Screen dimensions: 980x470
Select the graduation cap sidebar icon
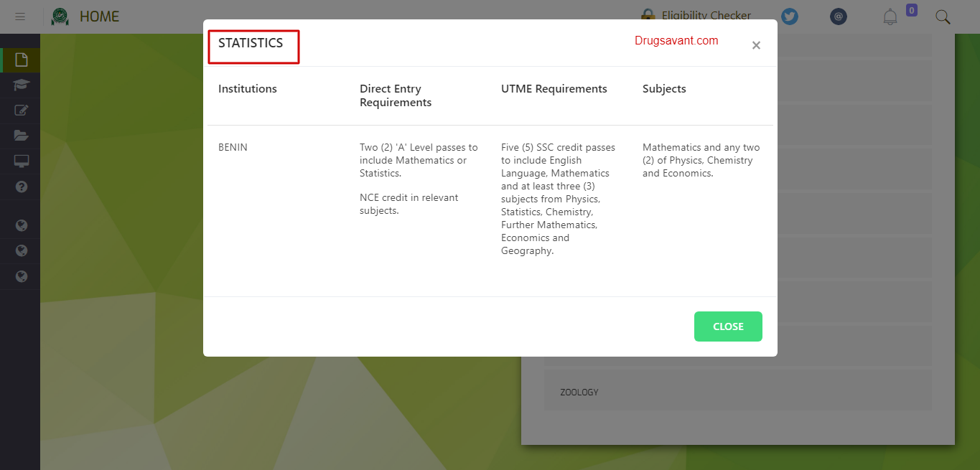21,85
